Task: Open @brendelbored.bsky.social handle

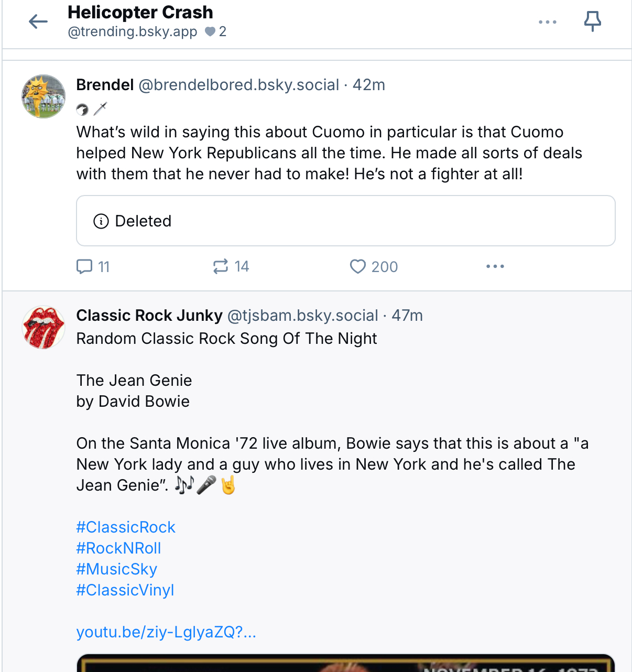Action: (x=238, y=85)
